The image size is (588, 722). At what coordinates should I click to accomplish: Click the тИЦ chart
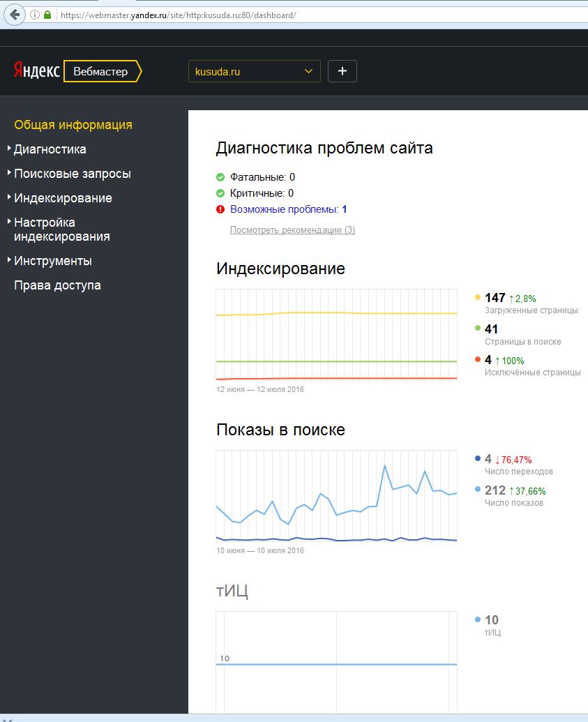[337, 662]
